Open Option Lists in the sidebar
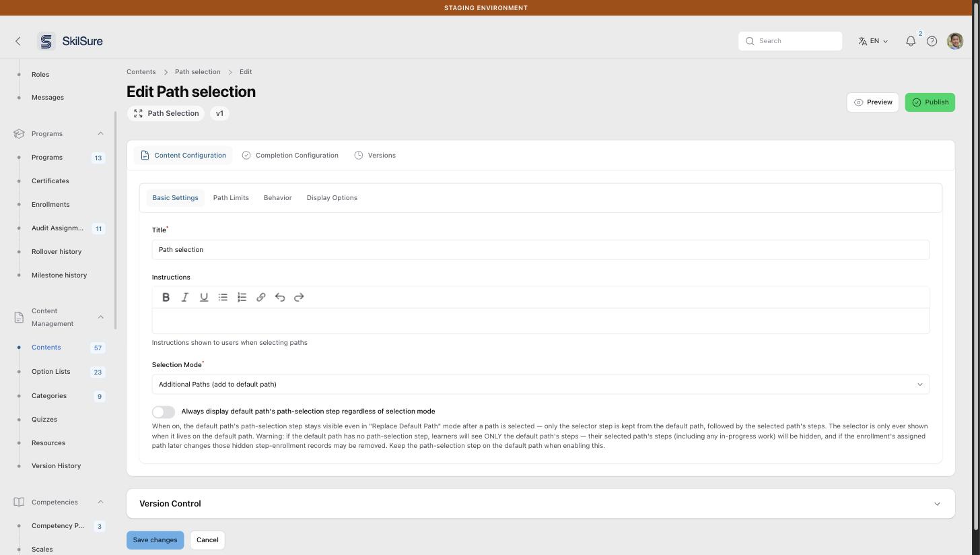 (51, 372)
